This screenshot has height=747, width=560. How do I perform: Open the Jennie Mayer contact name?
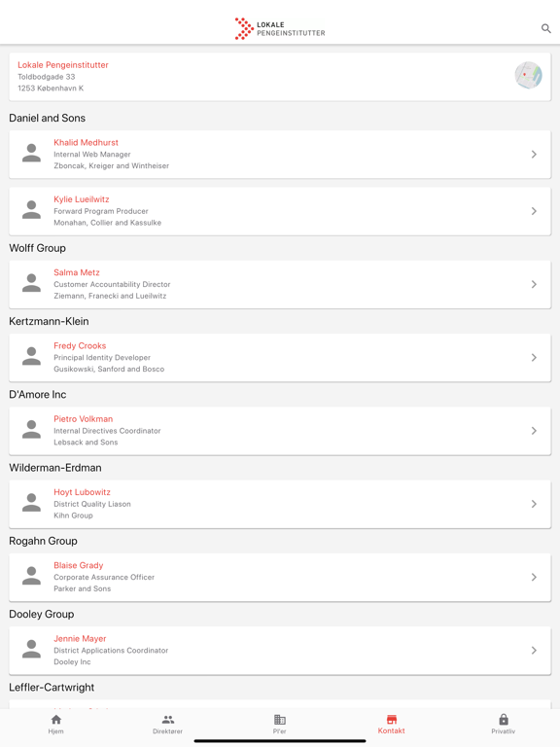[80, 638]
